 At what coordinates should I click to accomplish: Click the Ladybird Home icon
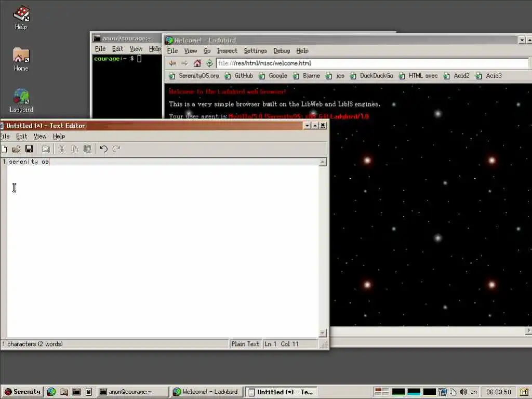pos(197,63)
